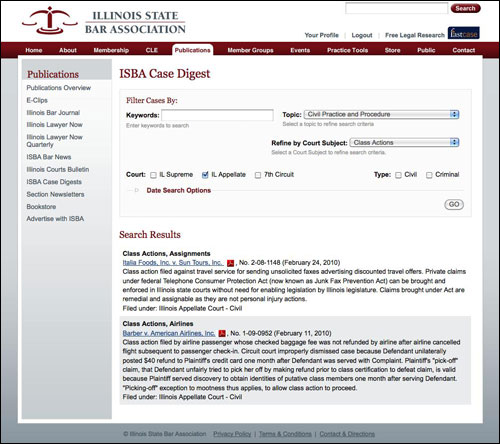Open Terms & Conditions footer link

[285, 434]
